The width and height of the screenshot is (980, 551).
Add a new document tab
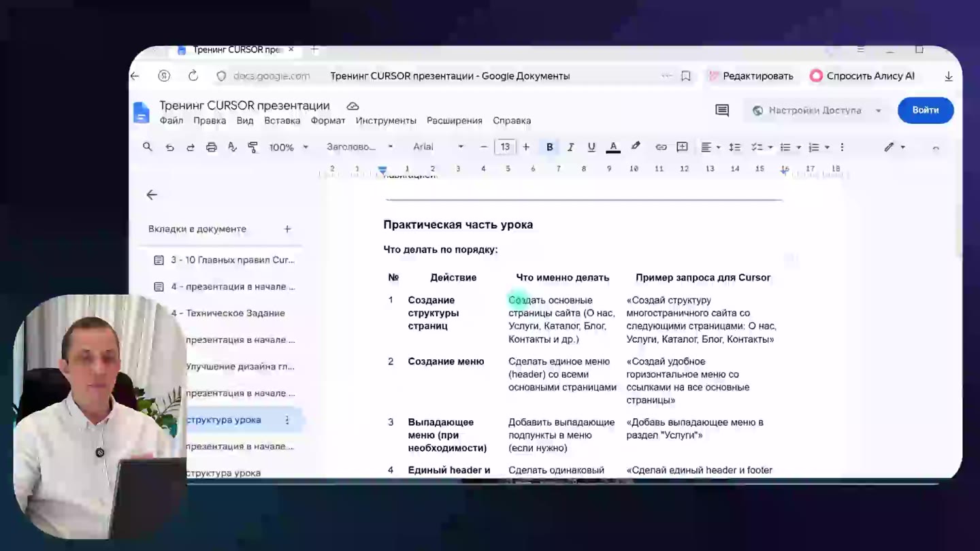coord(287,229)
